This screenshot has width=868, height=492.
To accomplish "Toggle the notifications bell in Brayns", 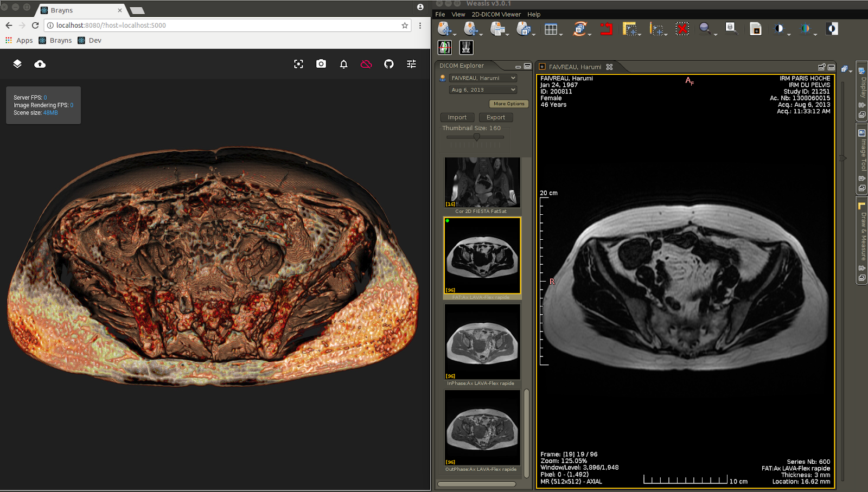I will [x=343, y=63].
